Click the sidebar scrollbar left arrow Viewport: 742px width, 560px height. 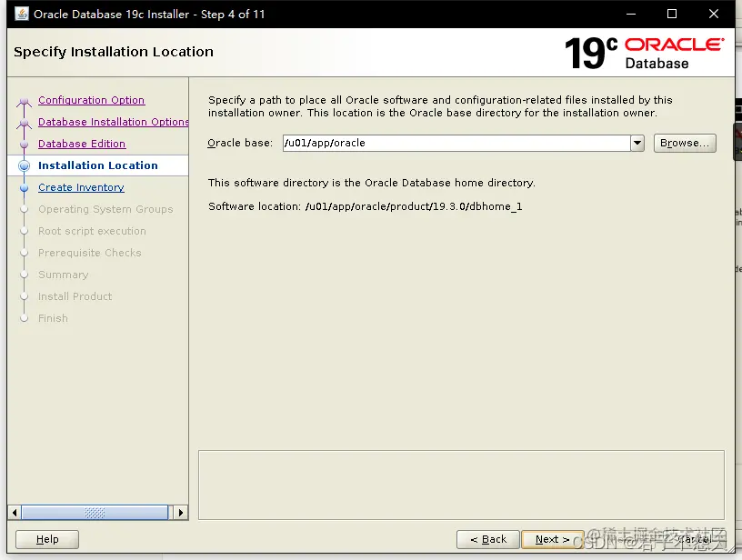pyautogui.click(x=15, y=513)
